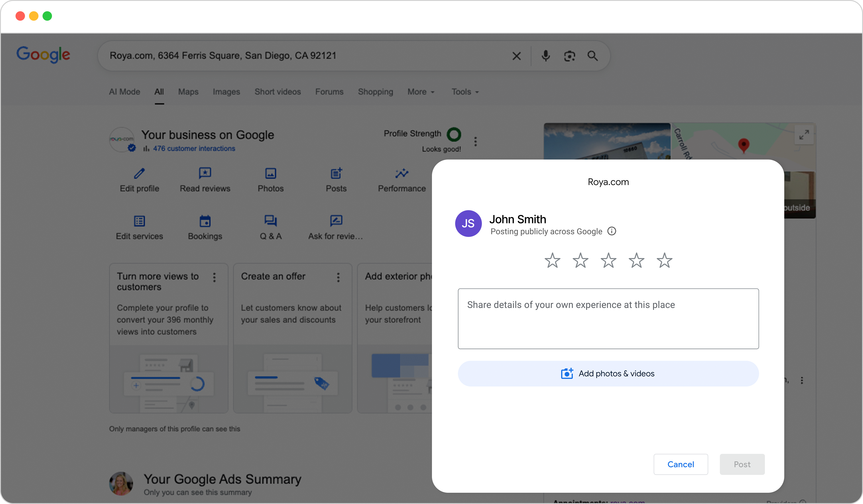This screenshot has height=504, width=863.
Task: Switch to Short videos tab
Action: coord(278,92)
